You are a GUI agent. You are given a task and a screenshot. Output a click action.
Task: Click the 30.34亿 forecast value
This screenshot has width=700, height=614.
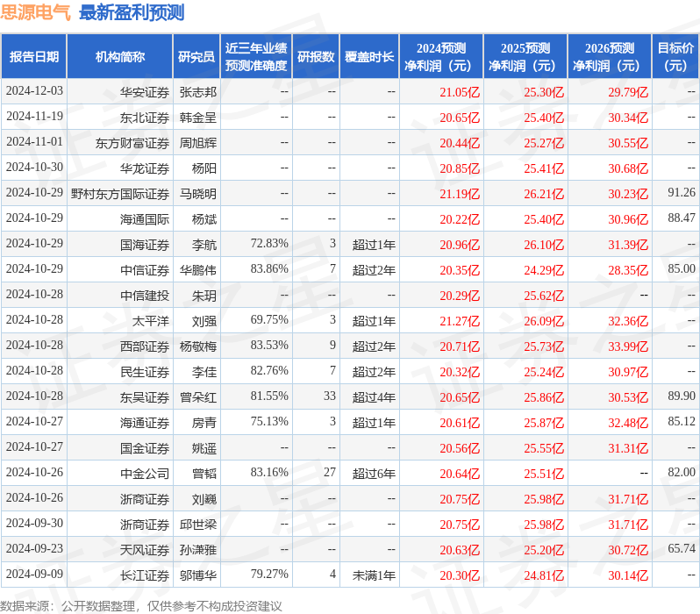628,118
